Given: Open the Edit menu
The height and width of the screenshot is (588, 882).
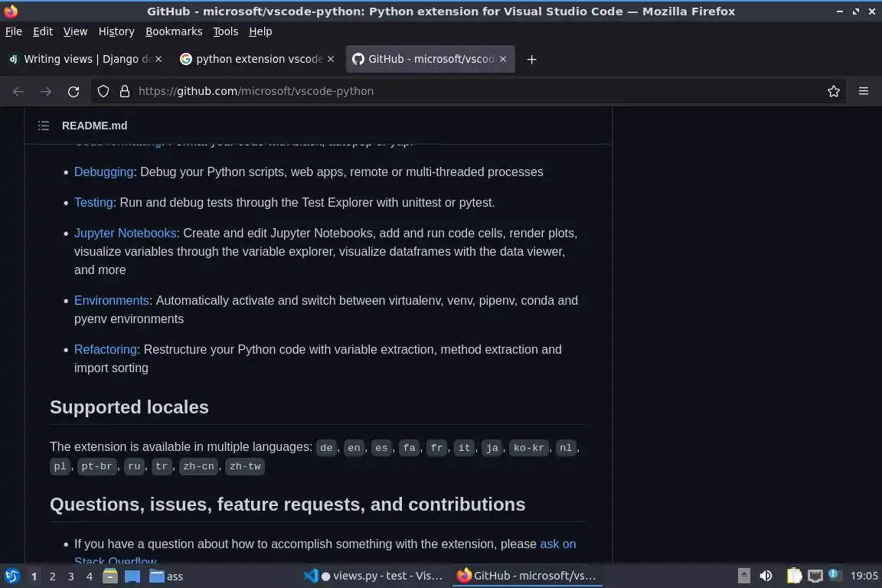Looking at the screenshot, I should tap(43, 31).
